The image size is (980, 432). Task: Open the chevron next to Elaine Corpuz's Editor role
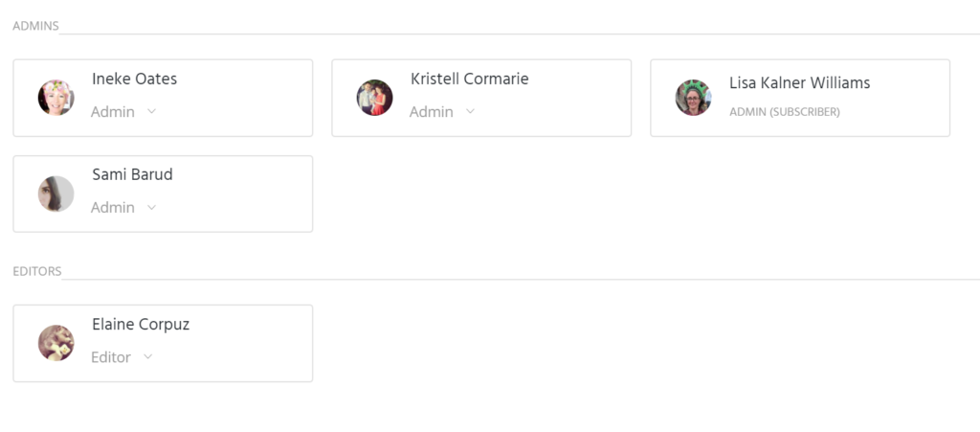tap(147, 356)
